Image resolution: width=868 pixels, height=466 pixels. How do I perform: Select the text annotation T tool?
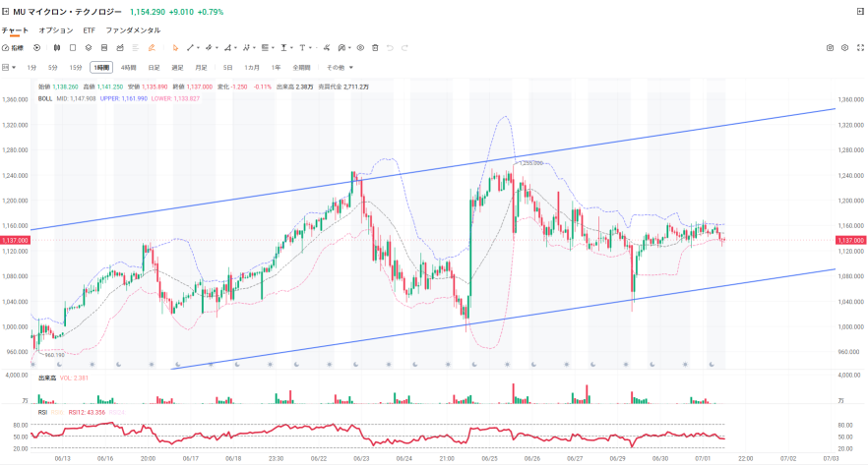click(x=302, y=48)
